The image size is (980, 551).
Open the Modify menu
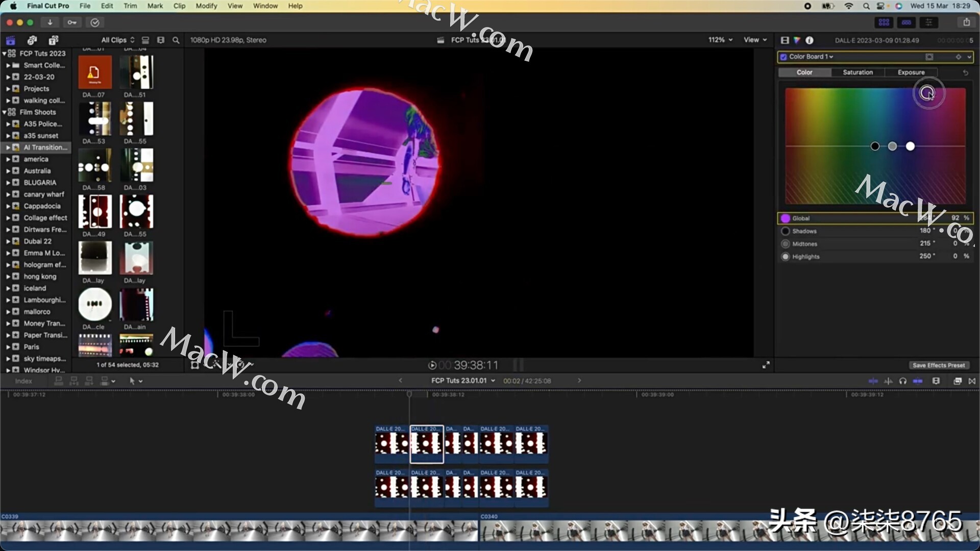tap(206, 6)
